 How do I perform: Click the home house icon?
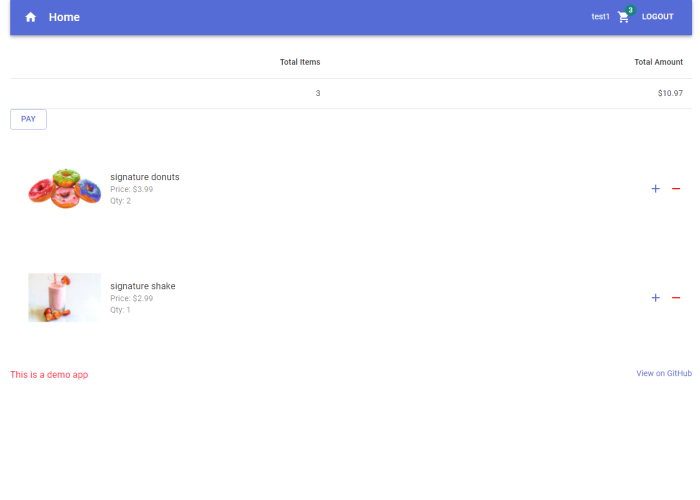[30, 17]
